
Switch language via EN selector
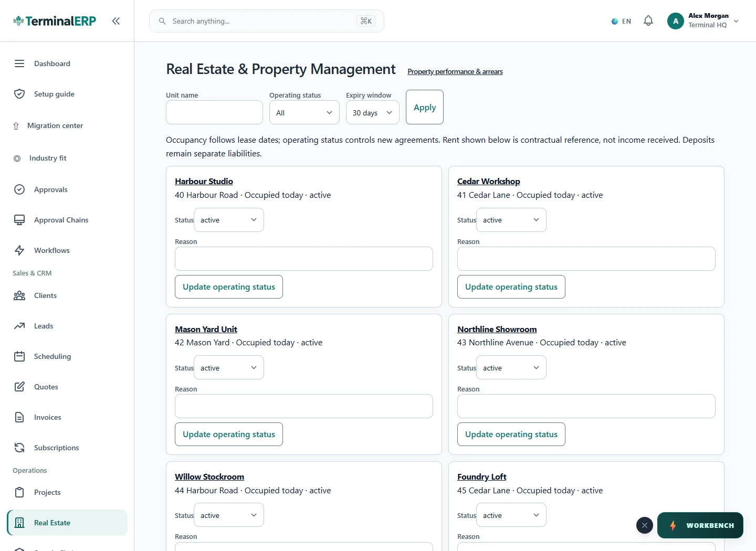coord(622,22)
